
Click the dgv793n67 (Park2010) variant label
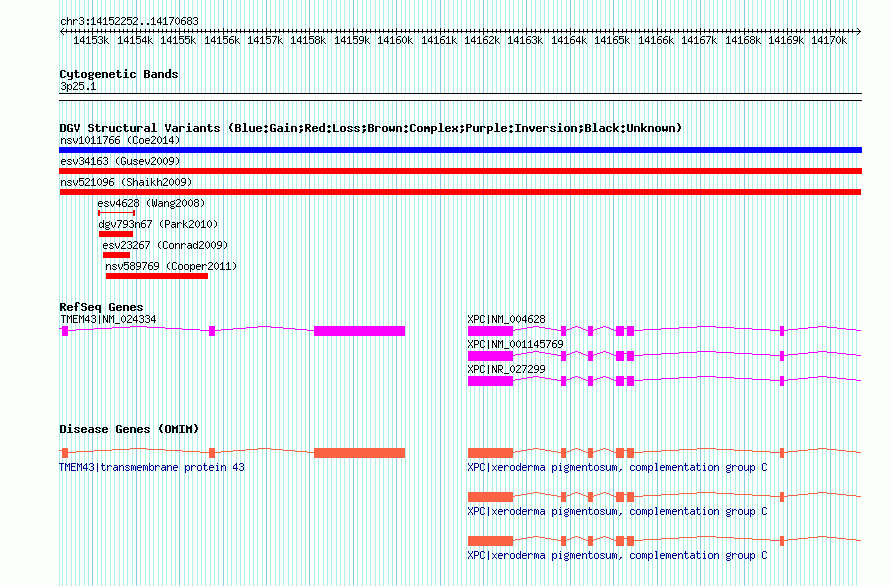158,224
